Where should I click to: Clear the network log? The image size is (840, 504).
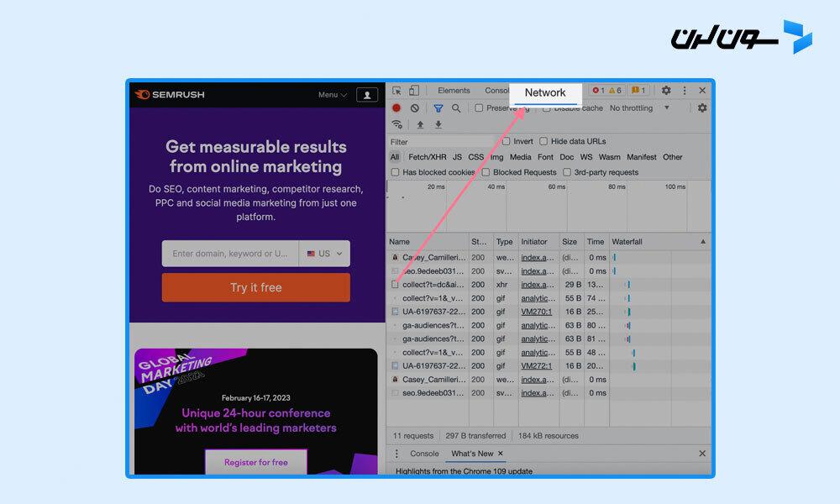415,108
